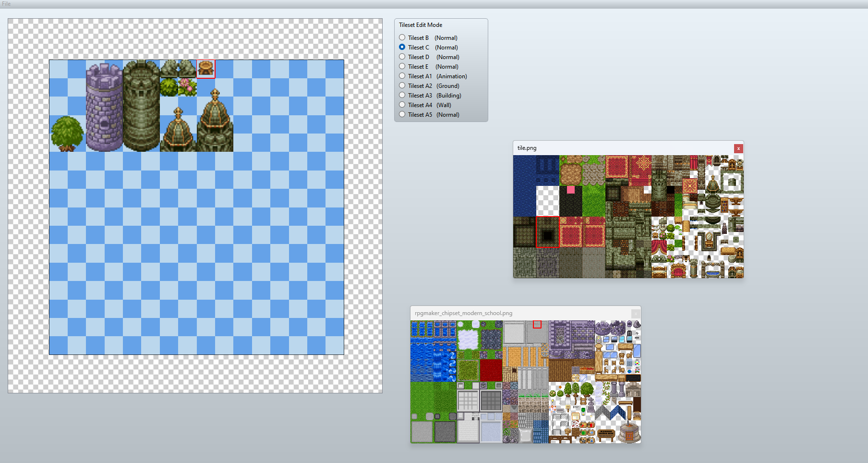Click the dark green stone tower on the canvas

[141, 106]
